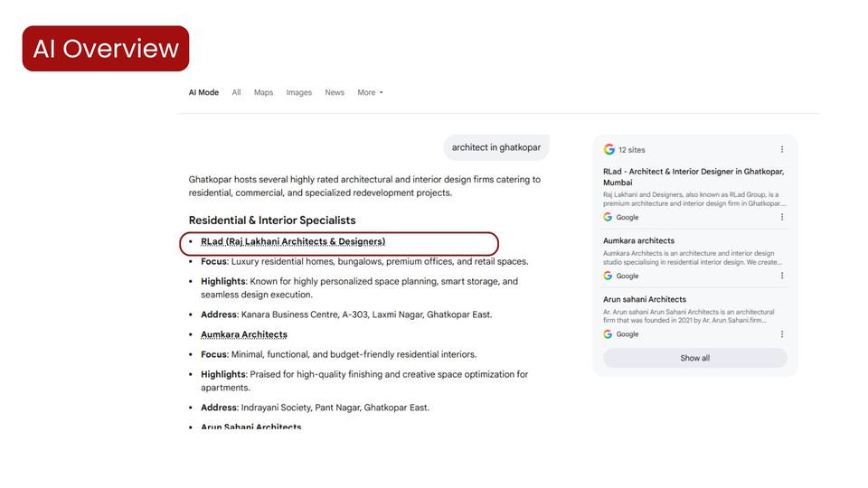This screenshot has width=868, height=488.
Task: Click the Minimal, functional, budget-friendly focus line
Action: pos(338,354)
